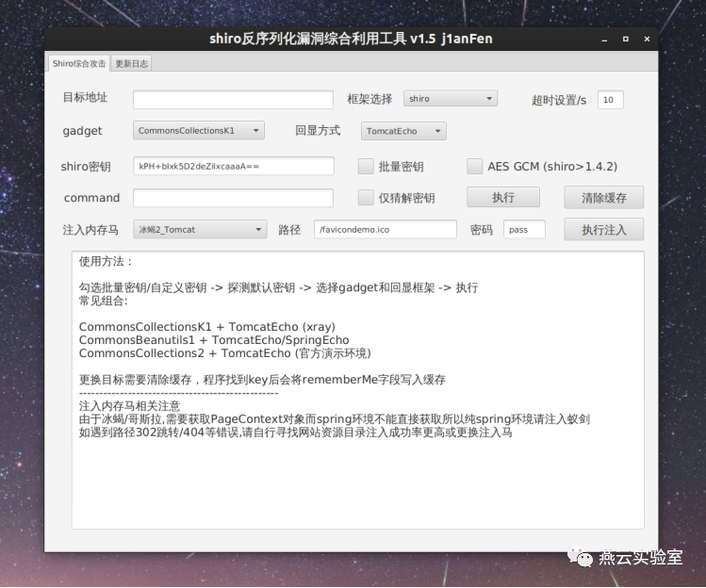This screenshot has width=706, height=588.
Task: Focus the 目标地址 input field
Action: coord(233,100)
